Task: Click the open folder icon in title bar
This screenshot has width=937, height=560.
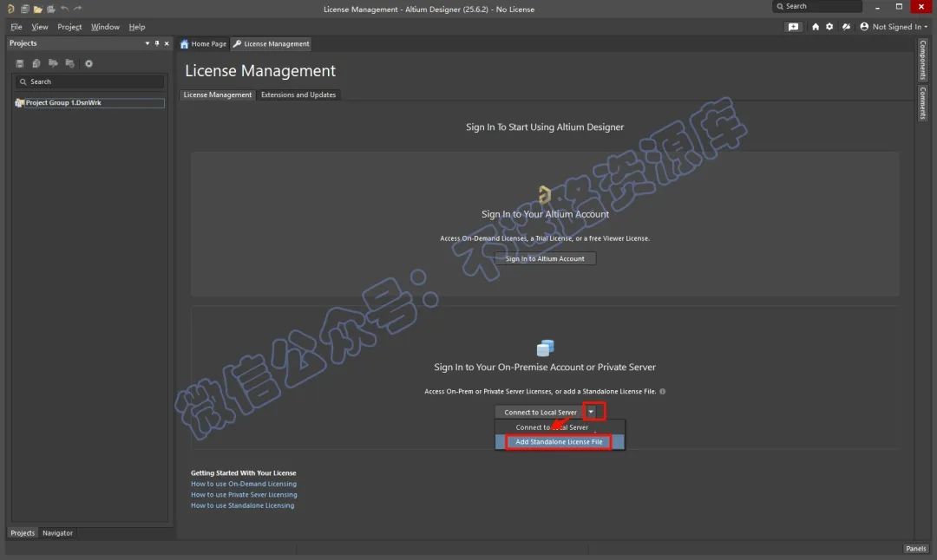Action: tap(37, 9)
